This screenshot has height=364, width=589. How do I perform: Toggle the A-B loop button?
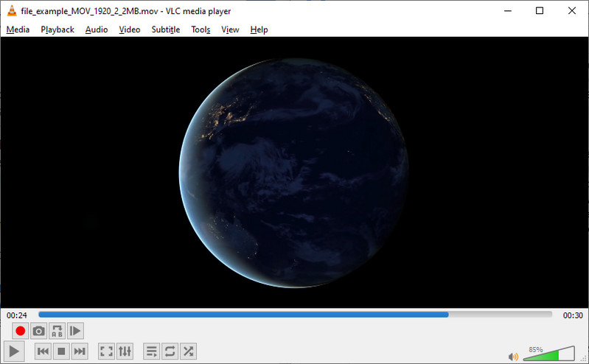coord(57,332)
